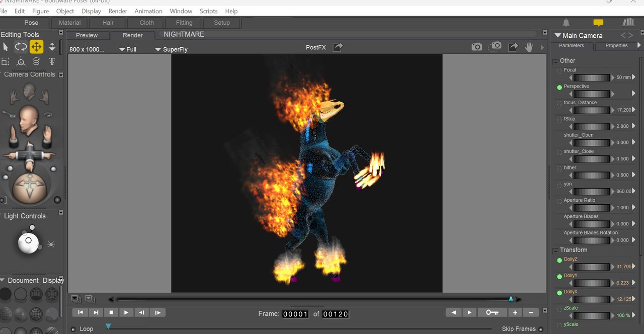This screenshot has width=644, height=334.
Task: Select the arrow pointer editing tool
Action: [6, 47]
